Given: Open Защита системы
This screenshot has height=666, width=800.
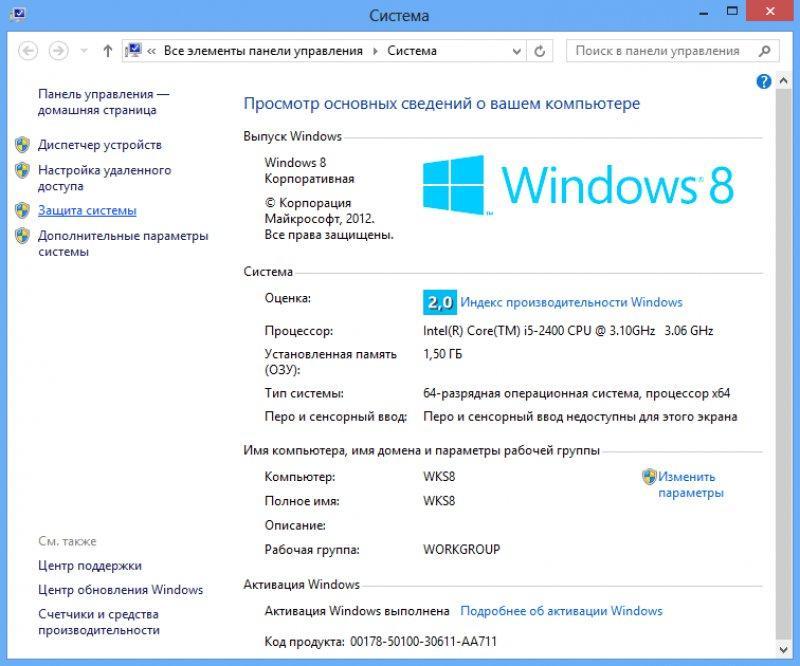Looking at the screenshot, I should click(x=87, y=210).
